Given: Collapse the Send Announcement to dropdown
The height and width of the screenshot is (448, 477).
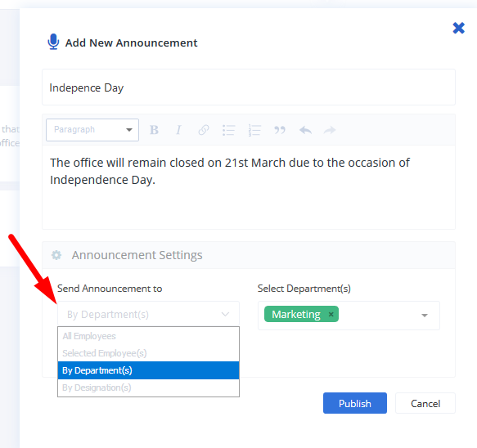Looking at the screenshot, I should click(148, 314).
